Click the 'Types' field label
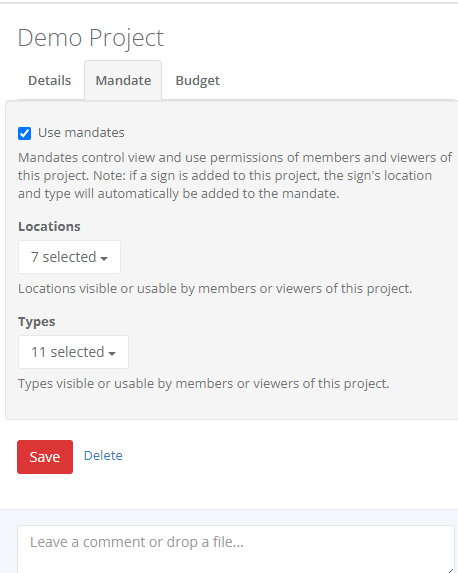This screenshot has height=573, width=458. (x=37, y=322)
